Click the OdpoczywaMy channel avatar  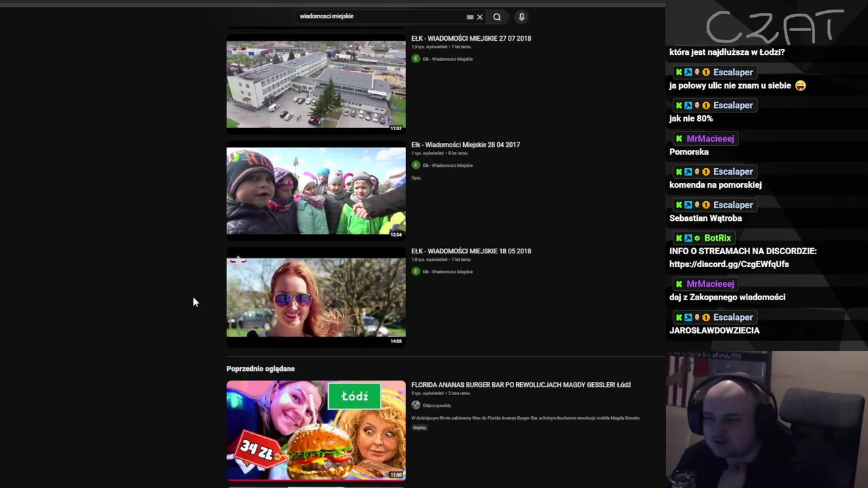click(x=416, y=405)
